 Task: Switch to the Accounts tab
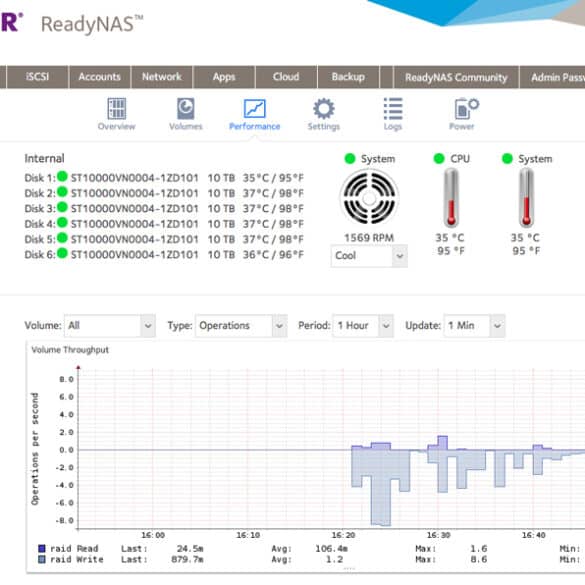(100, 77)
